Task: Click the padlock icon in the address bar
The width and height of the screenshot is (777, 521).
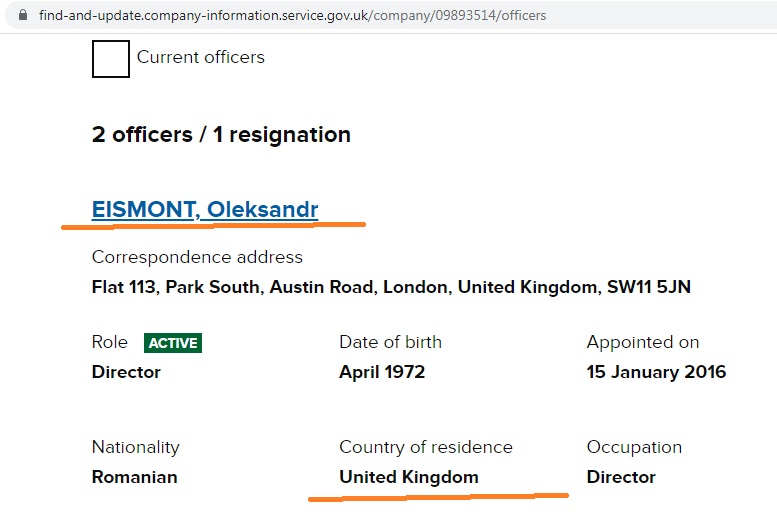Action: click(x=24, y=16)
